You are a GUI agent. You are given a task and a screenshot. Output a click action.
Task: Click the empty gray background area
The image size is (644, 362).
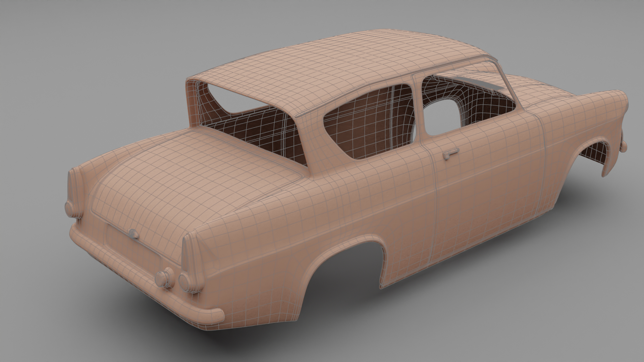click(x=101, y=67)
